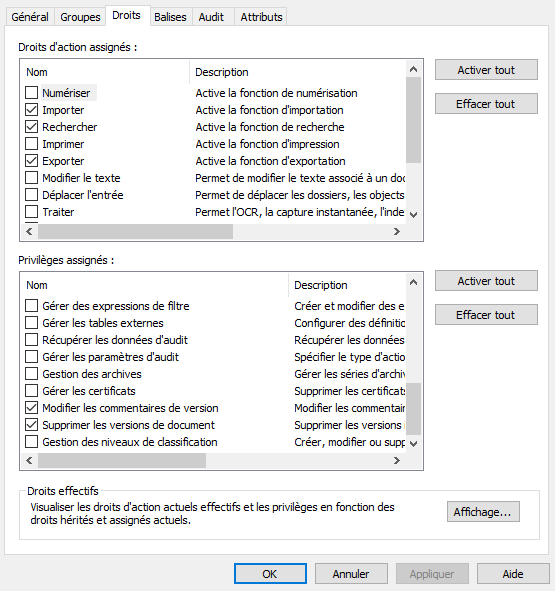Click left arrow of privileges horizontal scrollbar
The width and height of the screenshot is (555, 591).
(x=29, y=460)
